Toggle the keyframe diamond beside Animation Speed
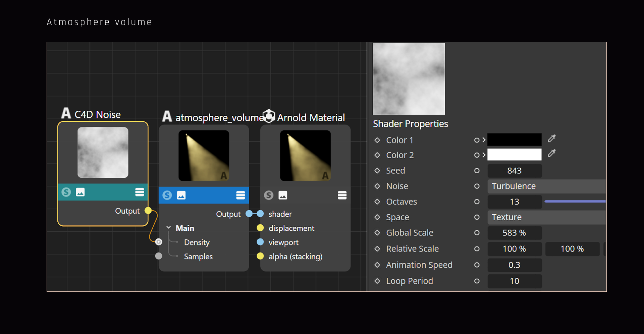The image size is (644, 334). [377, 265]
